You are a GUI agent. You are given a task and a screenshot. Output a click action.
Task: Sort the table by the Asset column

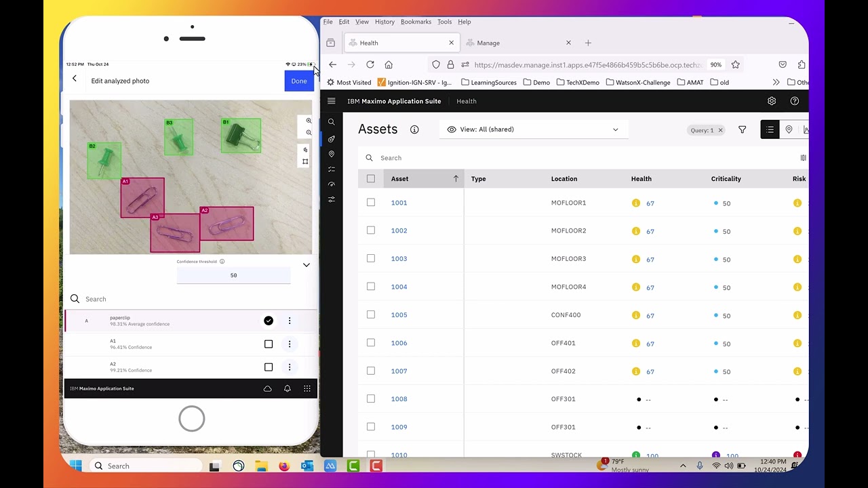[x=425, y=179]
